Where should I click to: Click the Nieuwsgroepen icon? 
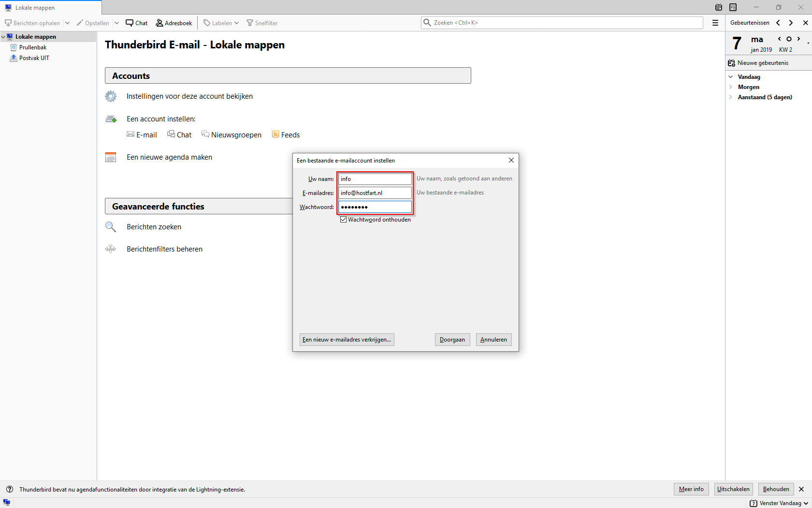pos(205,134)
